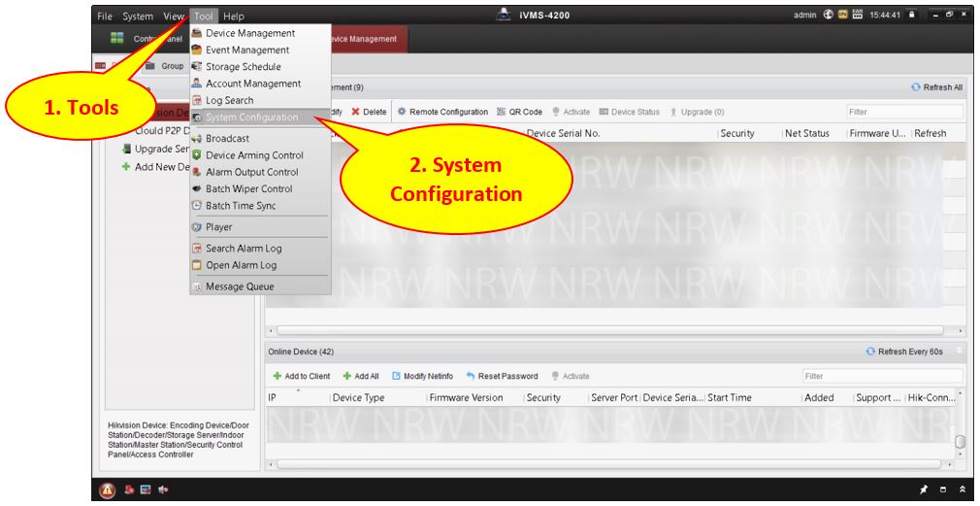The image size is (980, 506).
Task: Click Add New De... in the left tree
Action: pyautogui.click(x=156, y=167)
